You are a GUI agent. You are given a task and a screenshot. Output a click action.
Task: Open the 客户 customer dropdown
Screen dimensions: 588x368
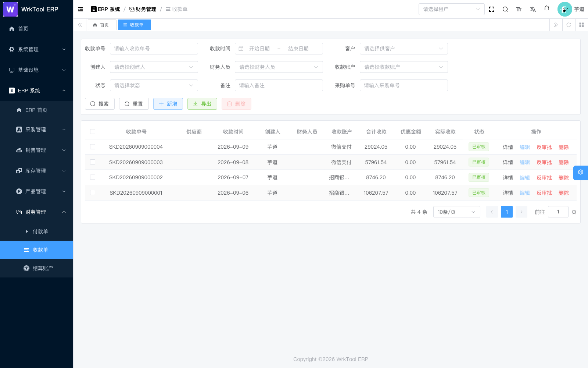coord(404,49)
